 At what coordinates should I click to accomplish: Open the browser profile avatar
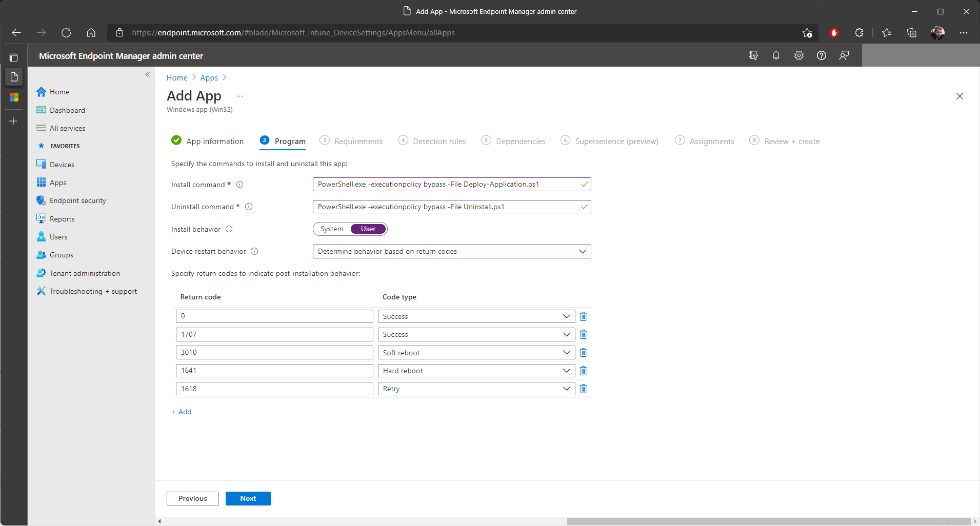(937, 33)
